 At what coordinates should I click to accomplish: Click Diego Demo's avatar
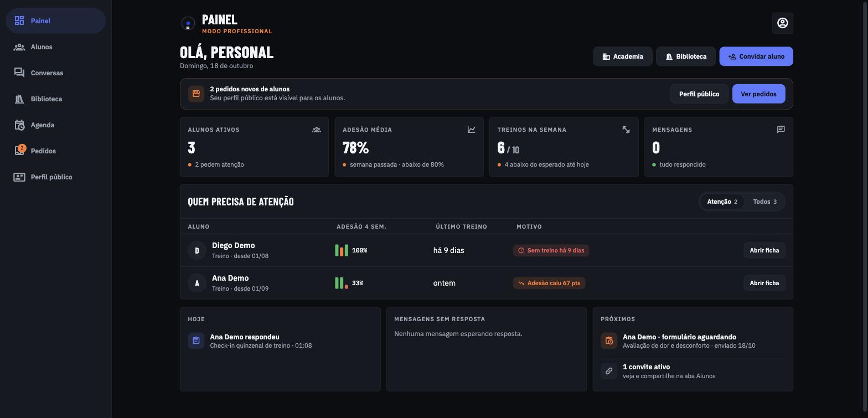coord(197,250)
